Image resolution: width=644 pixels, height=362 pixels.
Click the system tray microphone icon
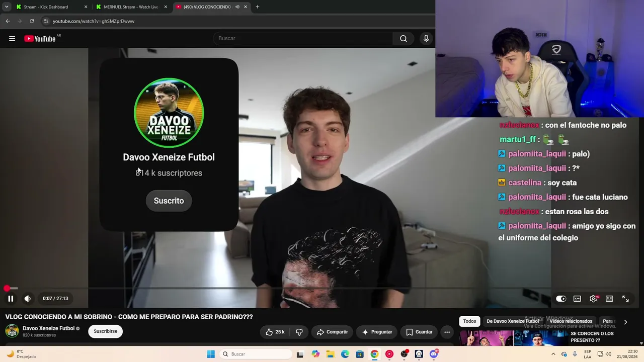575,354
